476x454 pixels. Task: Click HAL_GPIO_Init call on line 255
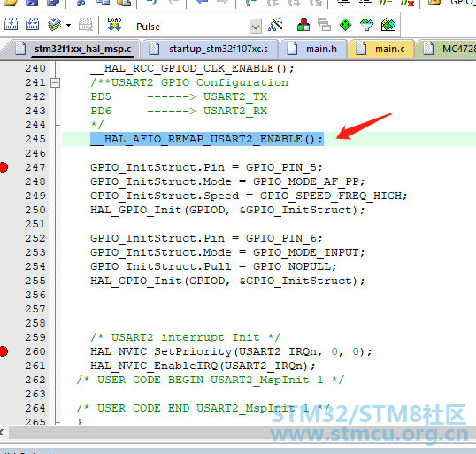coord(227,281)
